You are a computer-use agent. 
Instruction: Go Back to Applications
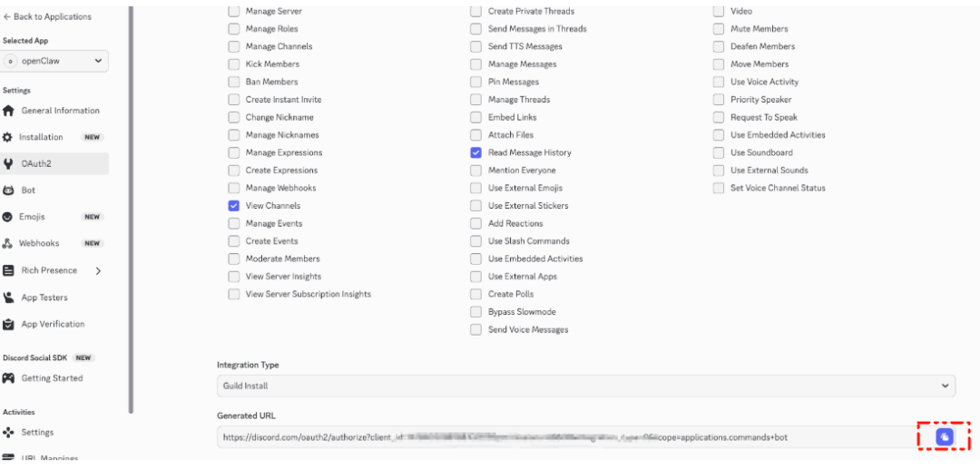[x=47, y=17]
